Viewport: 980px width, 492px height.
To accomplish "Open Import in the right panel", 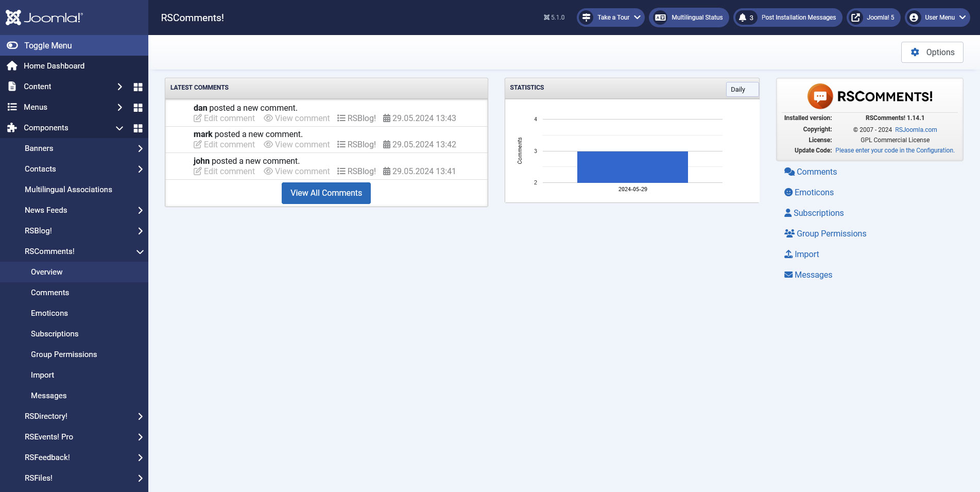I will click(x=801, y=254).
